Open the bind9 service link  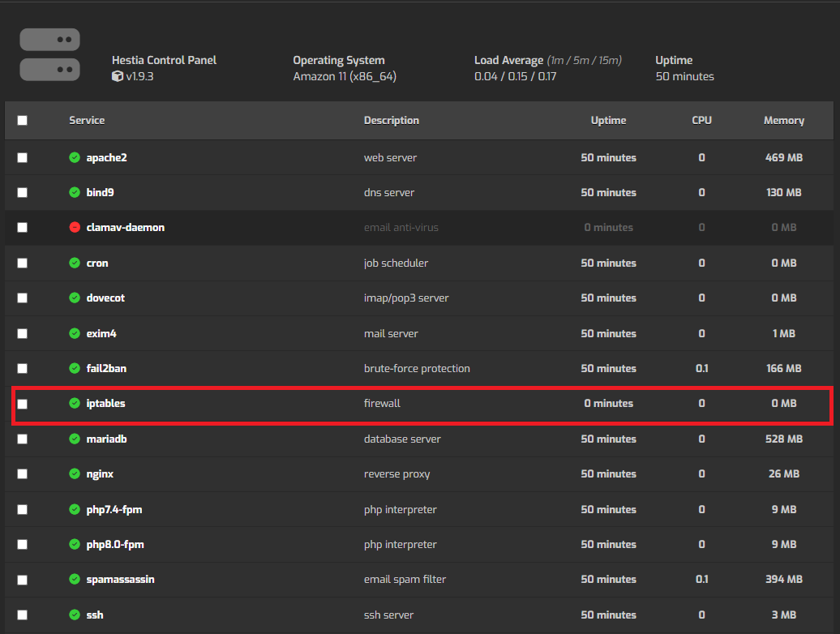(101, 192)
